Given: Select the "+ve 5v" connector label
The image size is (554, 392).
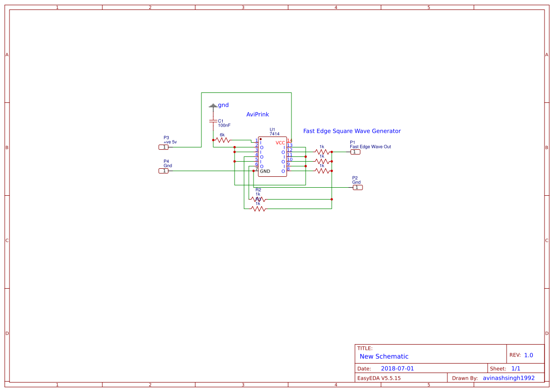Looking at the screenshot, I should pos(170,142).
